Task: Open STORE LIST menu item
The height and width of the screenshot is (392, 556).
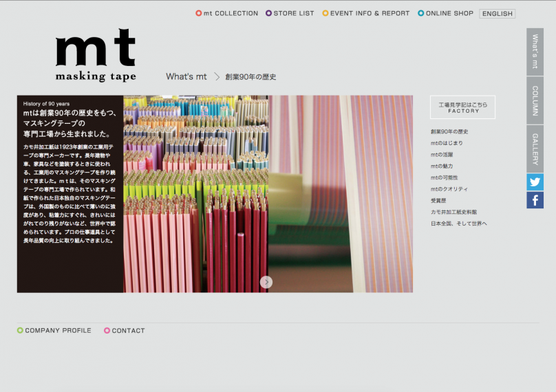Action: click(290, 14)
